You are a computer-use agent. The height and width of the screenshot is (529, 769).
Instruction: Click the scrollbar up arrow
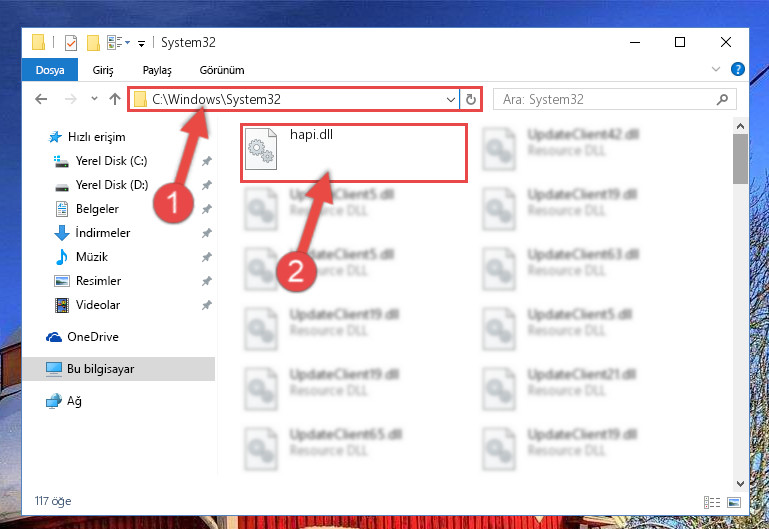(741, 126)
